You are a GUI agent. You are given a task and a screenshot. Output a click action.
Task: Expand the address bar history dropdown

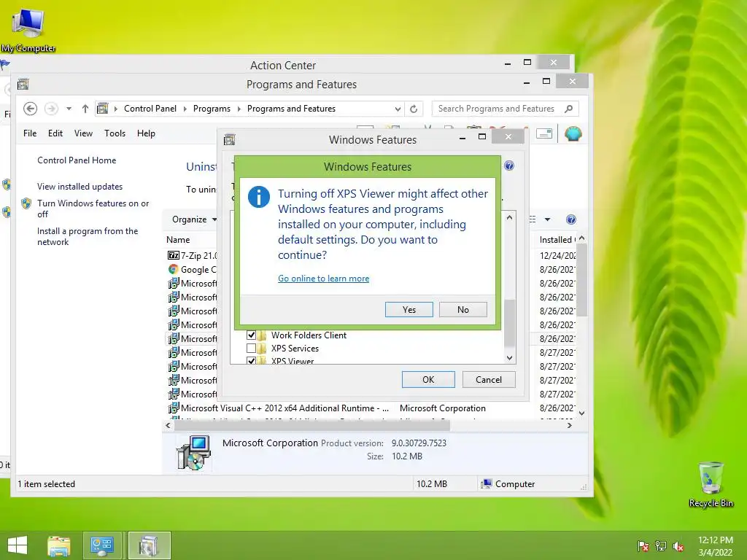point(398,109)
